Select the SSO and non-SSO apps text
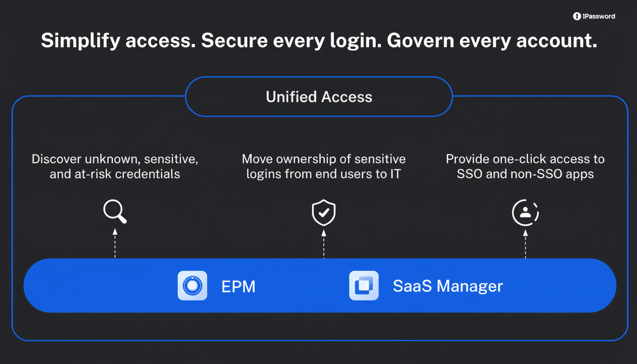637x364 pixels. [525, 166]
